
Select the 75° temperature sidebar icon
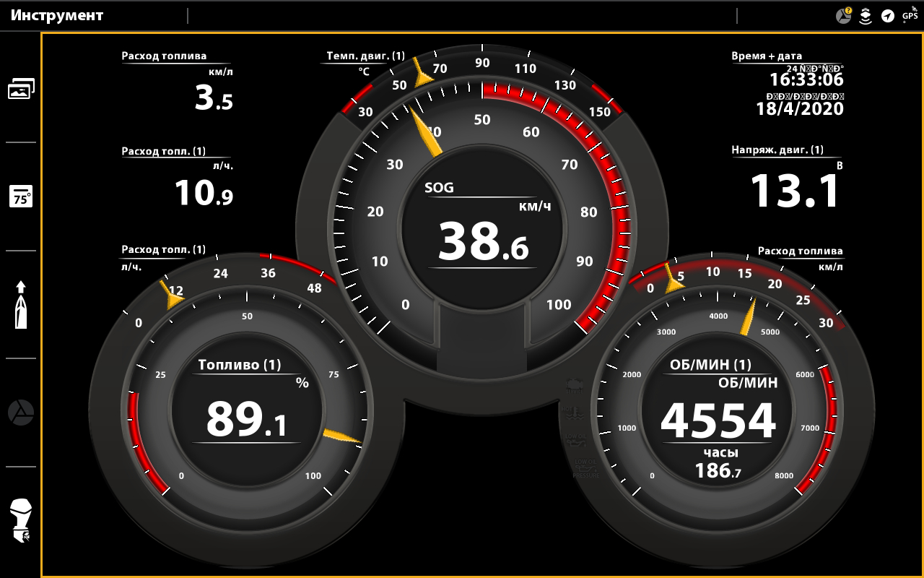tap(21, 197)
